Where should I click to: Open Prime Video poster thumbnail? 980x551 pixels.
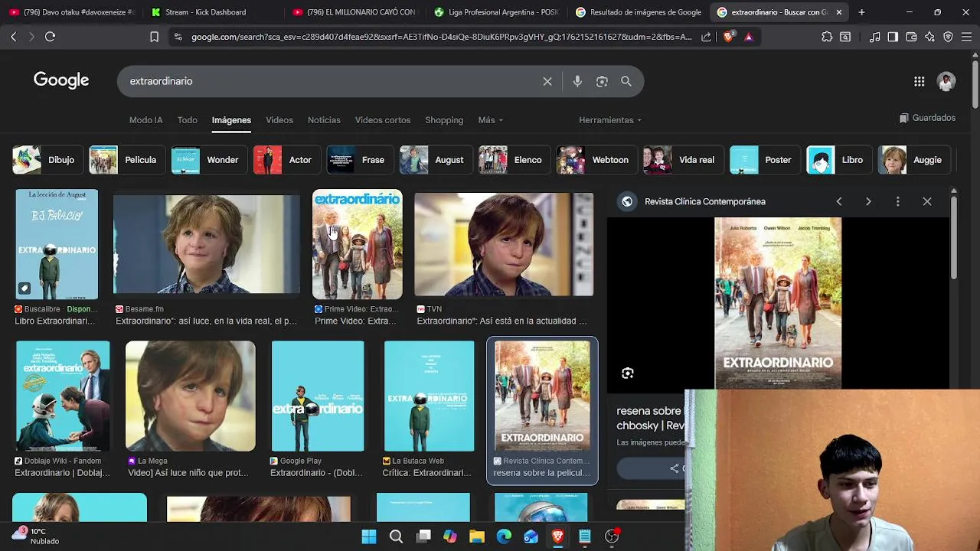click(x=358, y=244)
